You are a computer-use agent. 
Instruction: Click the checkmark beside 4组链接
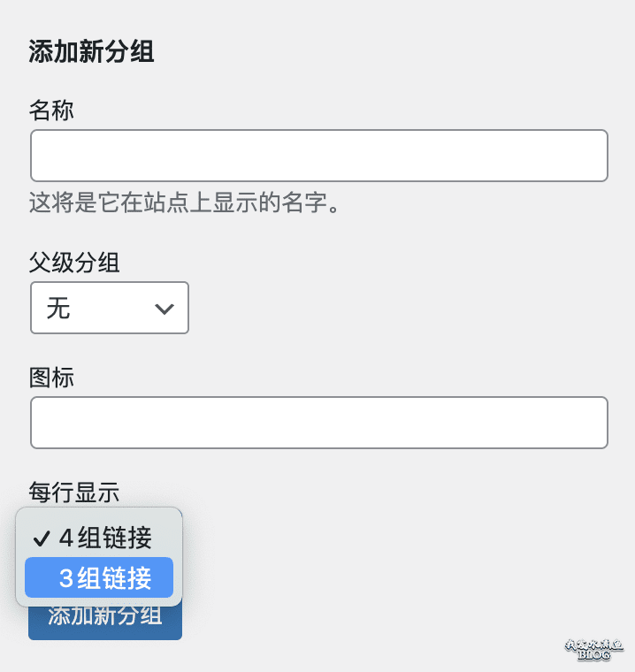click(x=41, y=538)
